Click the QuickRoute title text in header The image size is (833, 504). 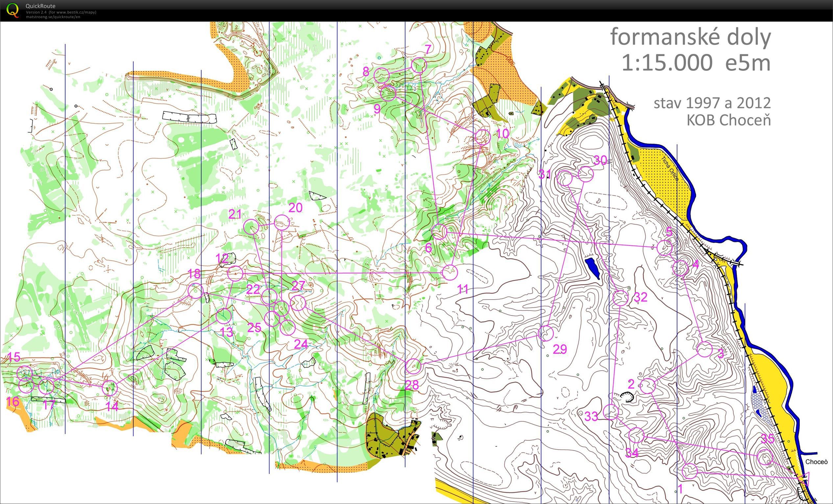[x=40, y=6]
